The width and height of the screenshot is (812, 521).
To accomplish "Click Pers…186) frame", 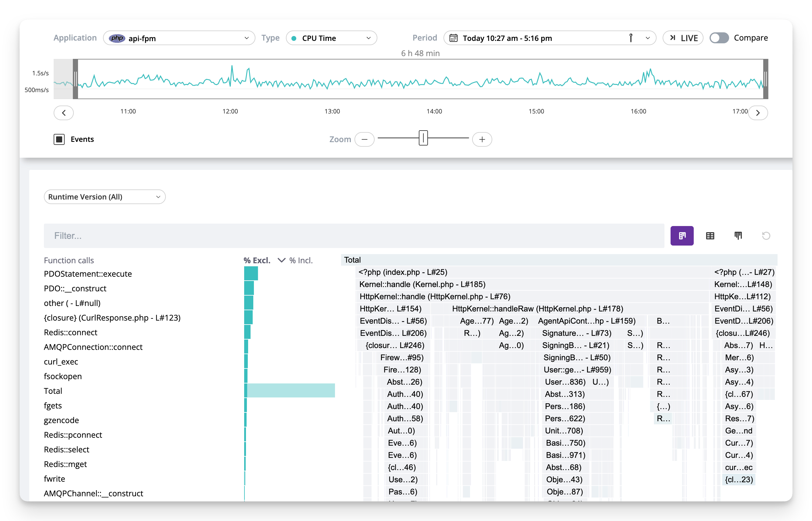I will click(x=565, y=406).
